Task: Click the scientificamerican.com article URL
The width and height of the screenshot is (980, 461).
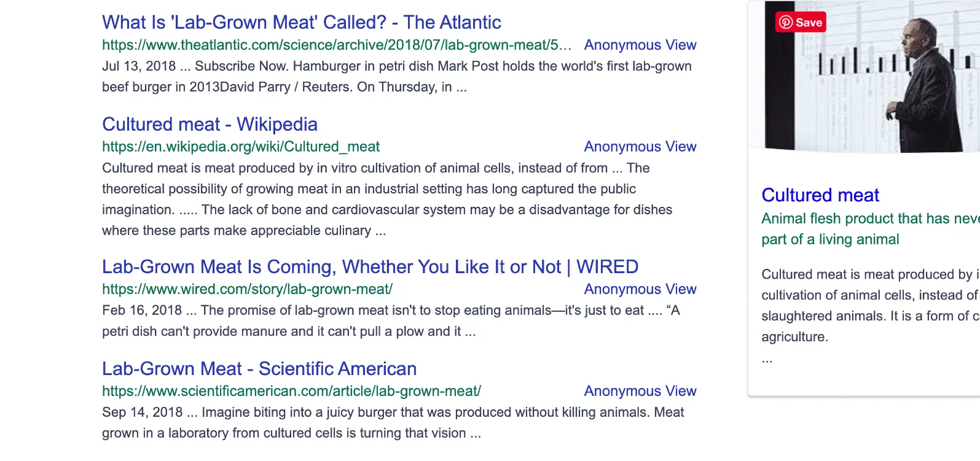Action: tap(291, 391)
